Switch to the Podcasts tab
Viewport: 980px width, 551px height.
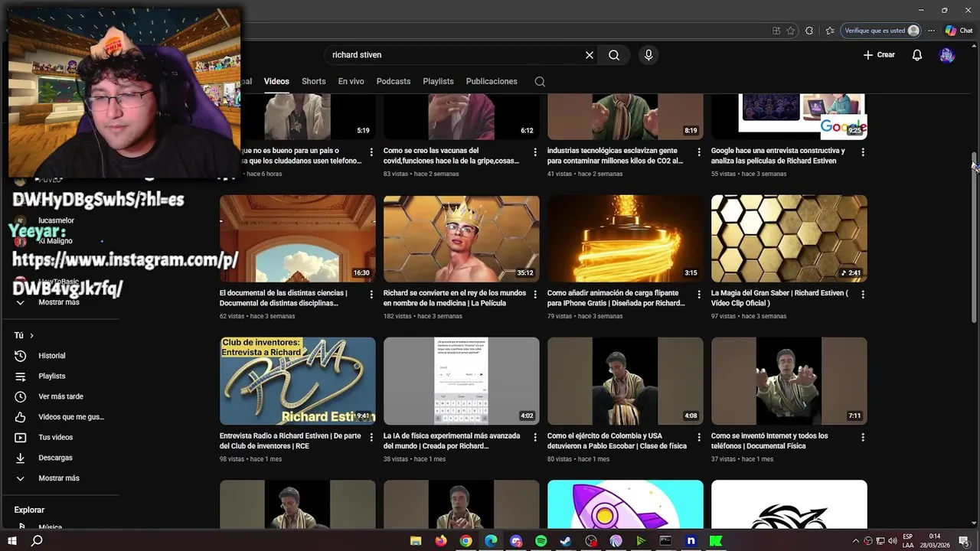pyautogui.click(x=394, y=81)
